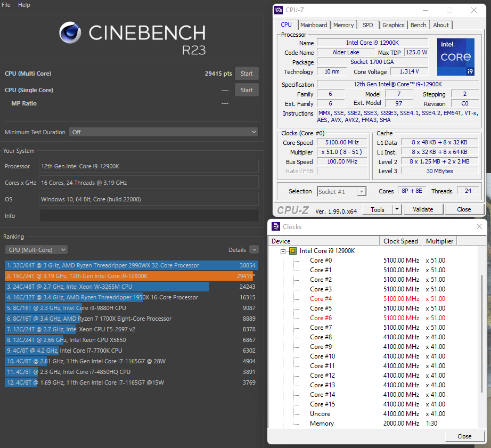Click the Multiplier x 51.0 value field
Screen dimensions: 491x448
coord(342,152)
